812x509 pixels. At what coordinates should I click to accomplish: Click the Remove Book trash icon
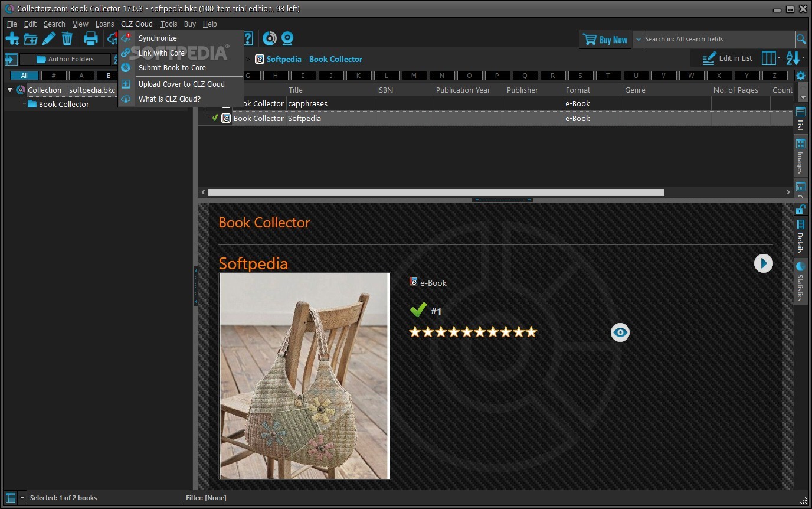click(67, 39)
